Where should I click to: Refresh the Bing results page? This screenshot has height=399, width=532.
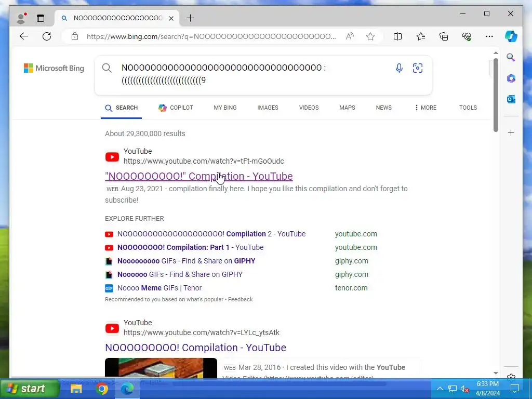(x=47, y=36)
